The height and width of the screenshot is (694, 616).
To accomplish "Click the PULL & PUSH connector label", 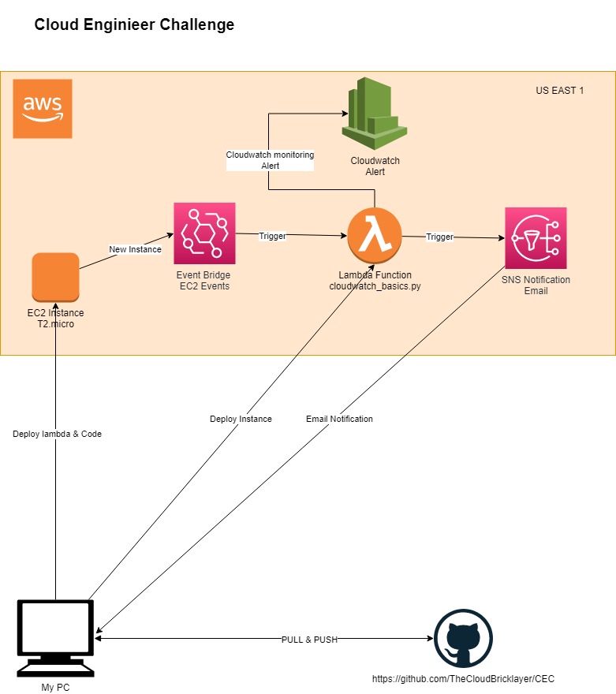I will click(x=309, y=640).
